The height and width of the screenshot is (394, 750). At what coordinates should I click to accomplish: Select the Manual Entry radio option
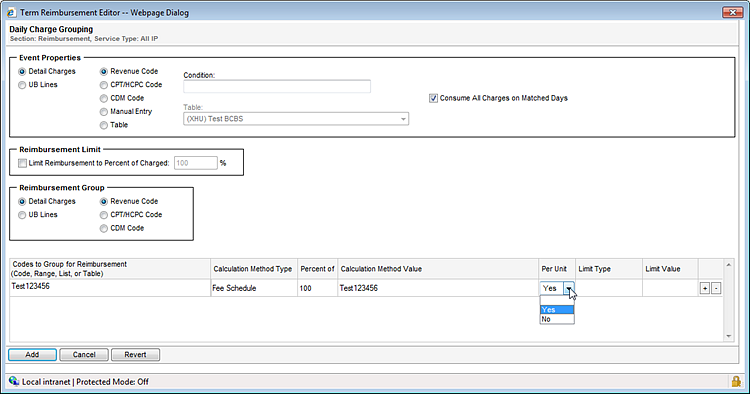(104, 112)
